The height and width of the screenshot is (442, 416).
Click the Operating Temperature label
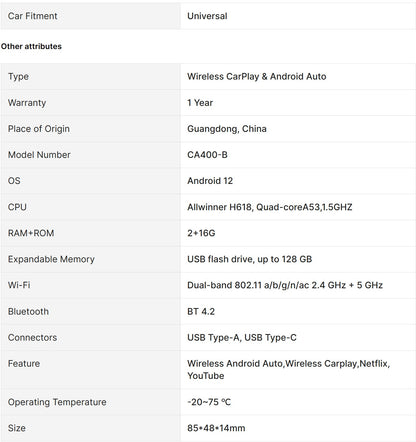pos(57,402)
